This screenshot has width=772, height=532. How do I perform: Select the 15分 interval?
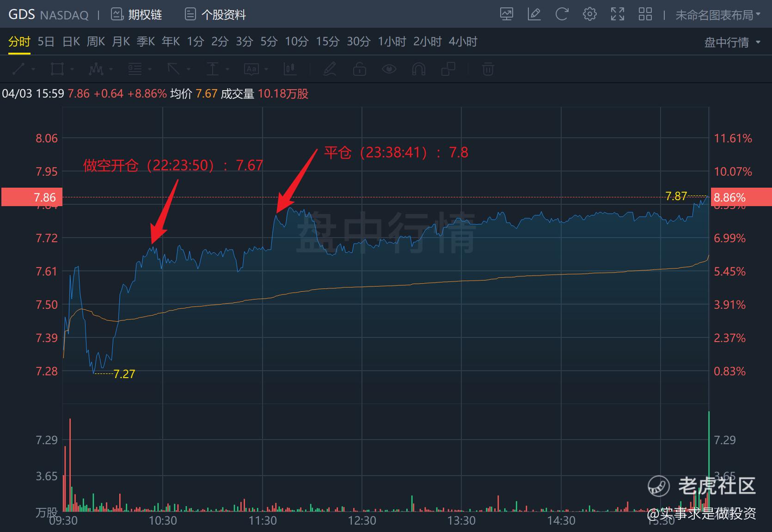click(x=328, y=42)
